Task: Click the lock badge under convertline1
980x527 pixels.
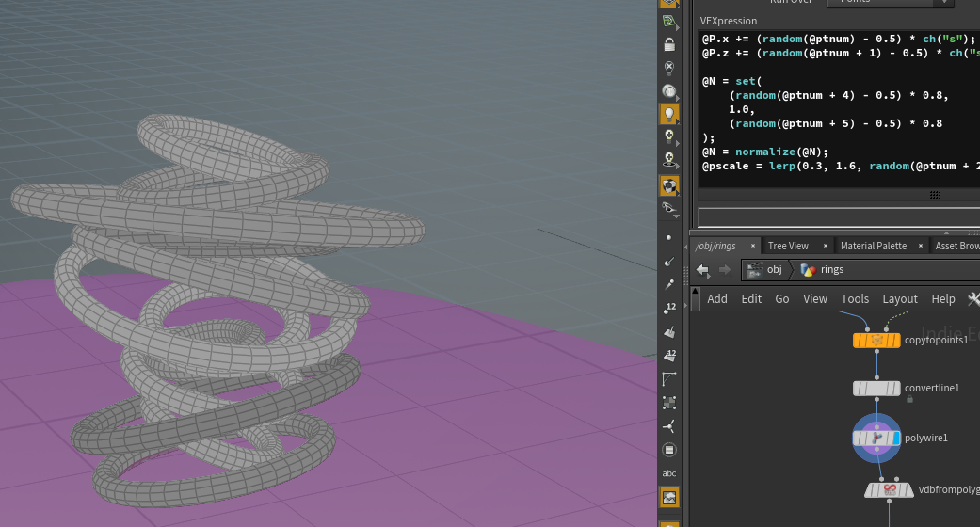Action: (x=910, y=399)
